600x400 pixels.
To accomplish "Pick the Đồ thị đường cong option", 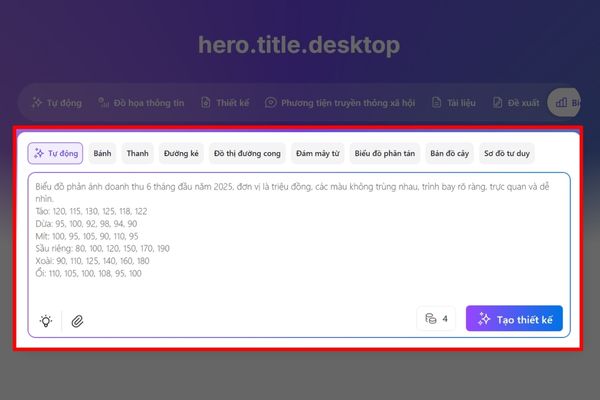I will [248, 153].
